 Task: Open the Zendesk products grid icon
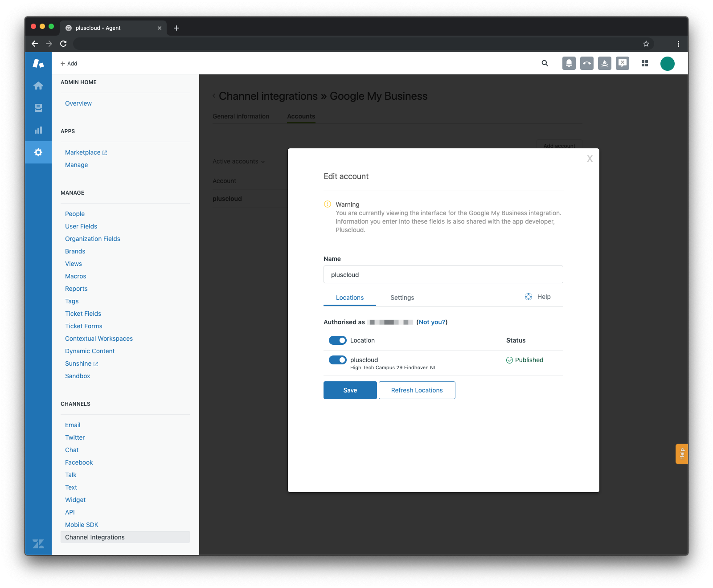pos(644,63)
